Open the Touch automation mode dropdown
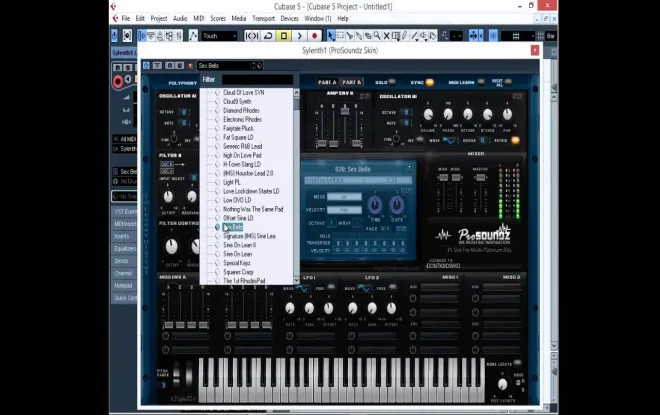 (219, 36)
